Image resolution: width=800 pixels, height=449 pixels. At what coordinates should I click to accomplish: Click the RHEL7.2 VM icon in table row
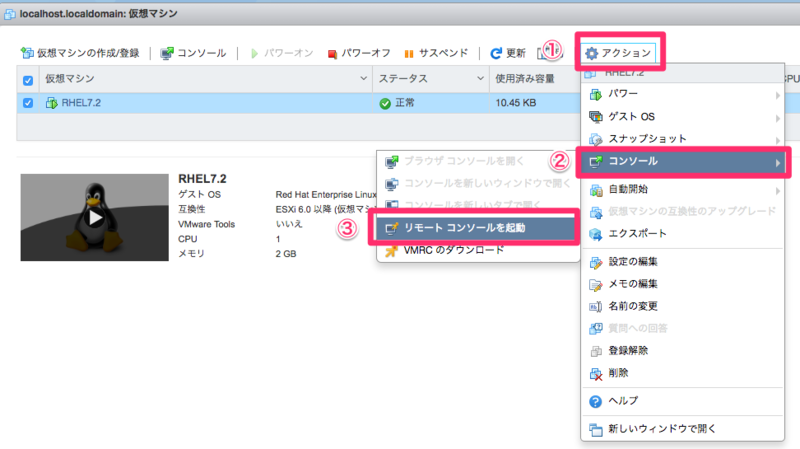pos(52,103)
